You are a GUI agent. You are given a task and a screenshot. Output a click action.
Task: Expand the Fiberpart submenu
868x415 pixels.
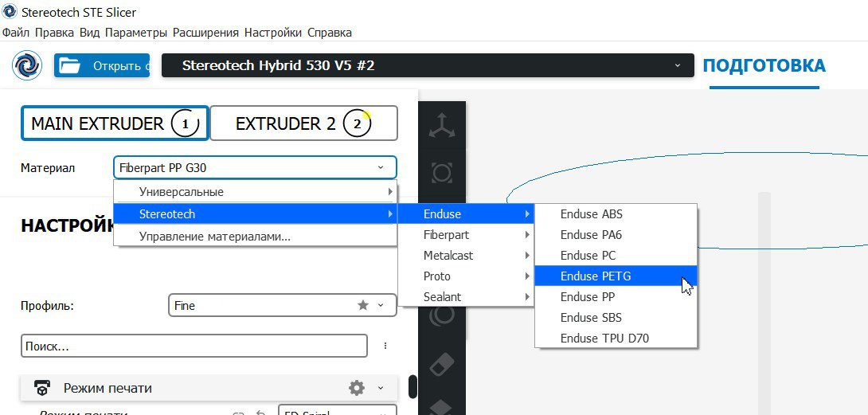tap(466, 235)
